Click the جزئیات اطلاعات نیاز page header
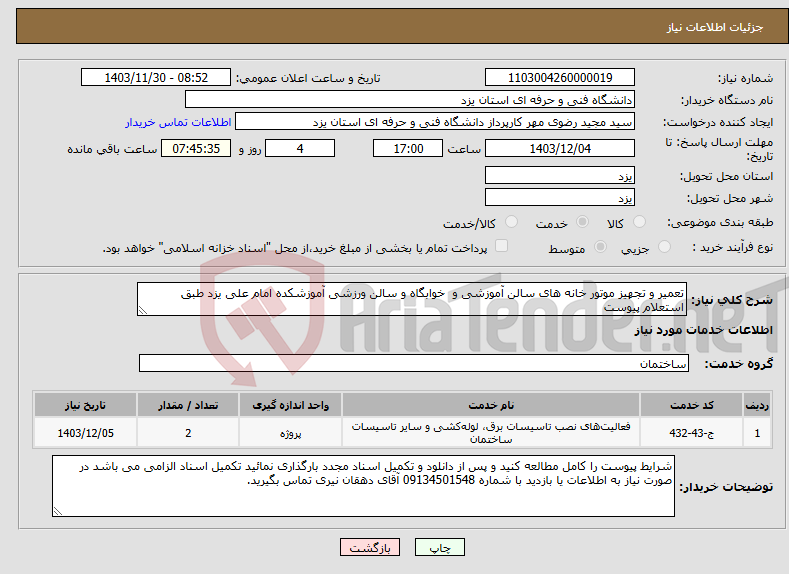This screenshot has width=789, height=574. 715,27
